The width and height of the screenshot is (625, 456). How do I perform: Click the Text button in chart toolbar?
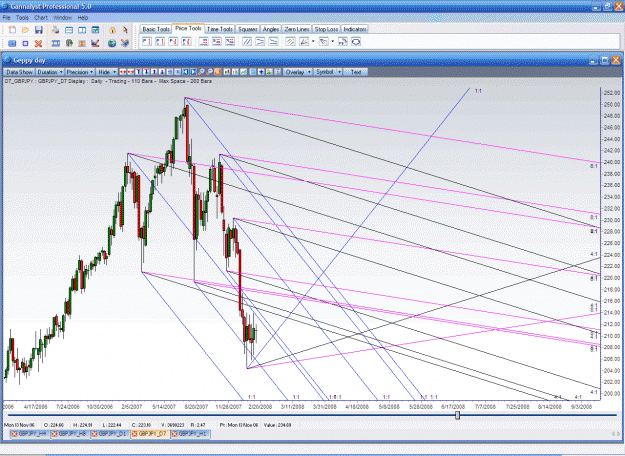(356, 72)
